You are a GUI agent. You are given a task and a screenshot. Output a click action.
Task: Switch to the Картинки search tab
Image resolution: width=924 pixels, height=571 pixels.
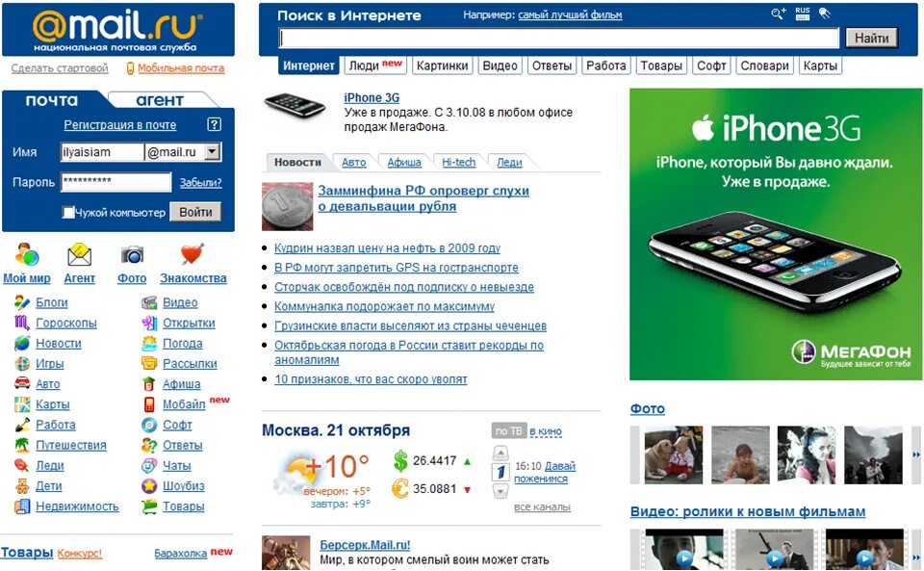pyautogui.click(x=442, y=65)
